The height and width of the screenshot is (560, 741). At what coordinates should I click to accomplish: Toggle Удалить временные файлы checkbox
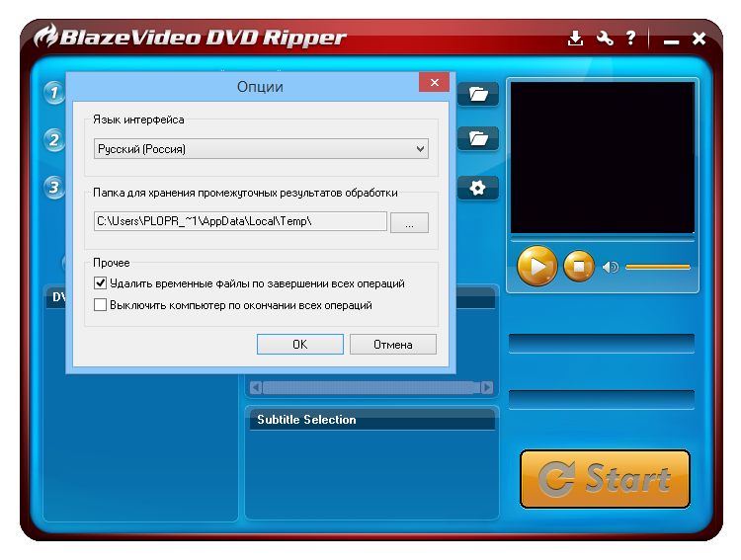[x=100, y=283]
